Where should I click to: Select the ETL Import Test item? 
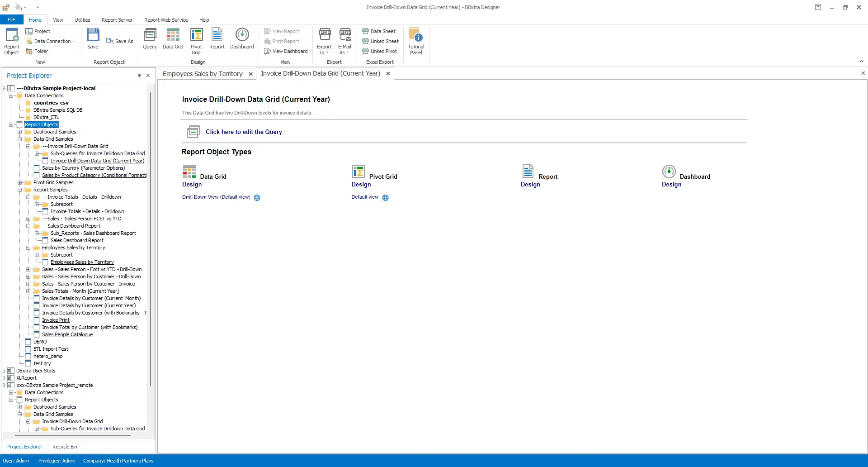click(x=51, y=349)
